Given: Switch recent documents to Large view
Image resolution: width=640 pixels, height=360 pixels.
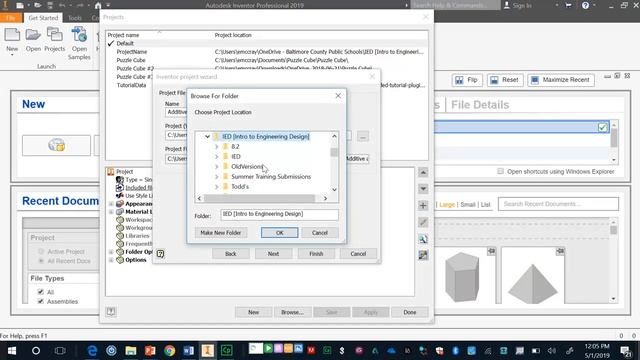Looking at the screenshot, I should [x=447, y=204].
